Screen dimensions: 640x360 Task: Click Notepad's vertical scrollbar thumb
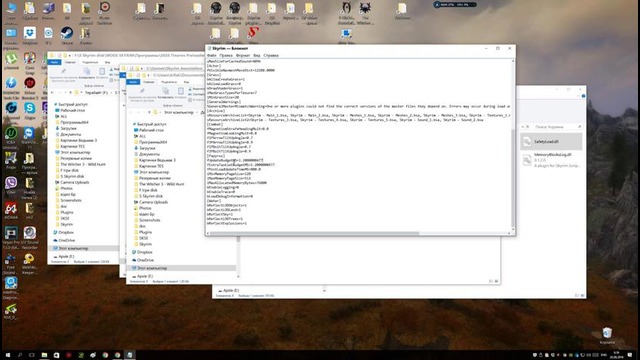coord(513,178)
